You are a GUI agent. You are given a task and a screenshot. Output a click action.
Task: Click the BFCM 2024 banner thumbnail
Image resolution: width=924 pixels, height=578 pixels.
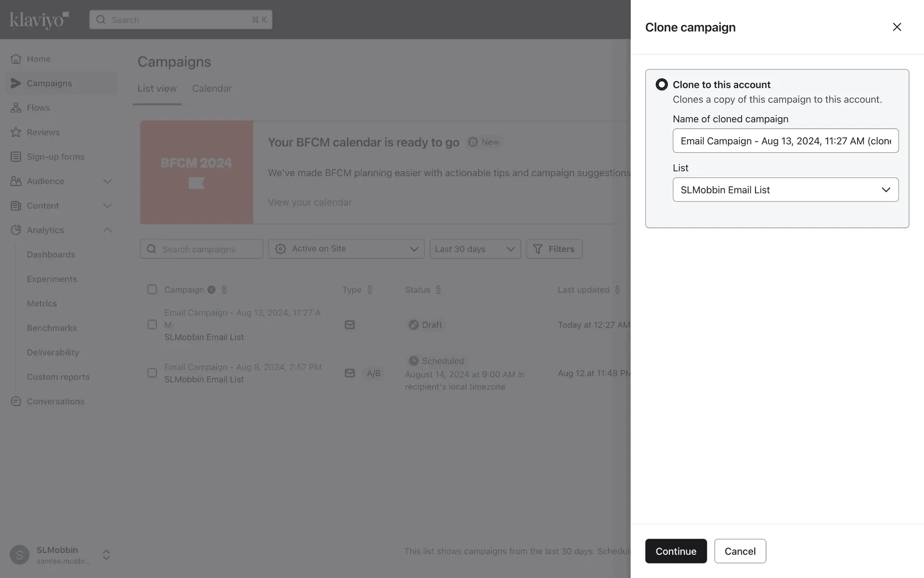point(196,172)
